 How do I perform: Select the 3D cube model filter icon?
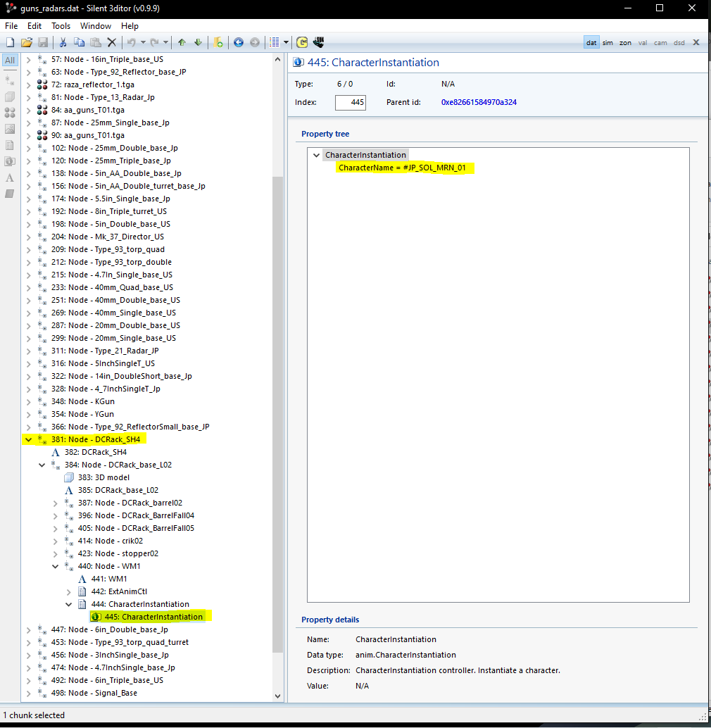[x=10, y=96]
